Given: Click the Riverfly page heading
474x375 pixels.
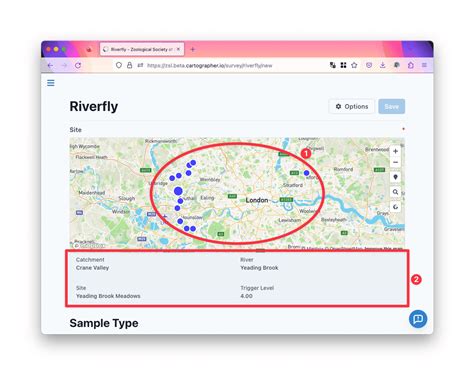Looking at the screenshot, I should (x=94, y=107).
